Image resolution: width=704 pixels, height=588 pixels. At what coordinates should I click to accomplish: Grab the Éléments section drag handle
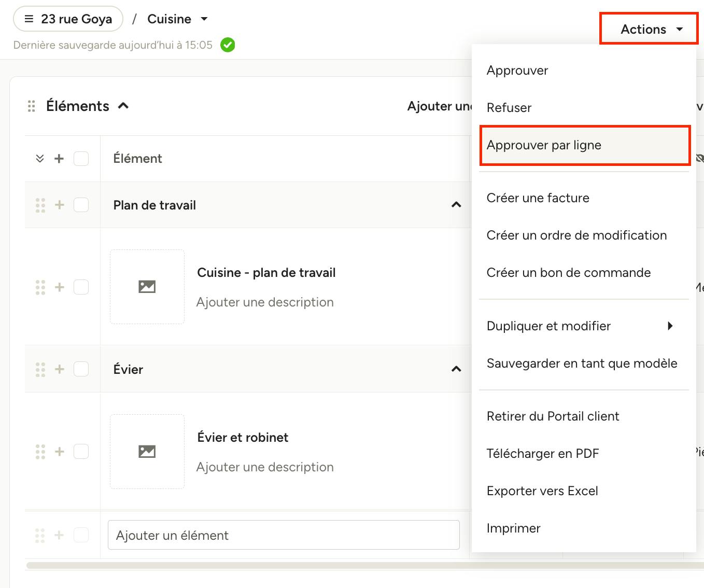(x=32, y=106)
